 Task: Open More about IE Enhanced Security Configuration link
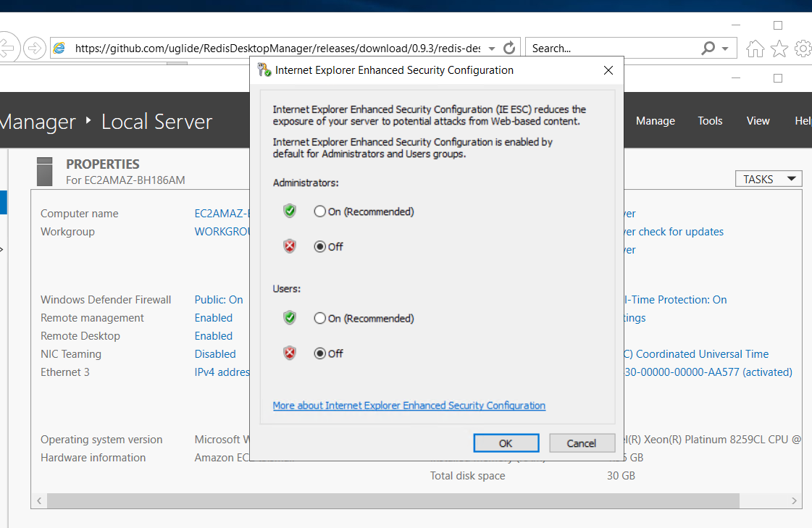click(x=409, y=406)
